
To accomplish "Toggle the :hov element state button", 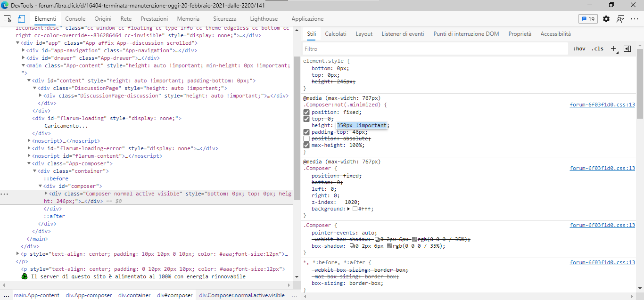I will pyautogui.click(x=579, y=49).
